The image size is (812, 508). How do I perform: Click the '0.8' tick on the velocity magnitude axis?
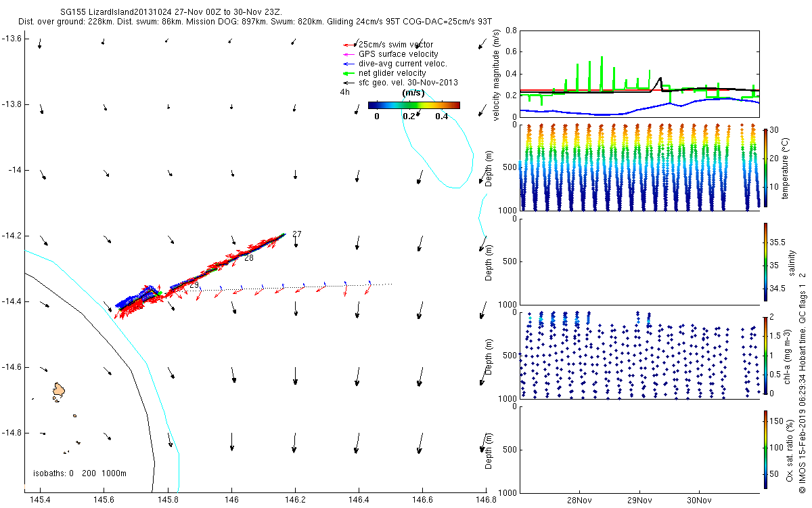[511, 30]
